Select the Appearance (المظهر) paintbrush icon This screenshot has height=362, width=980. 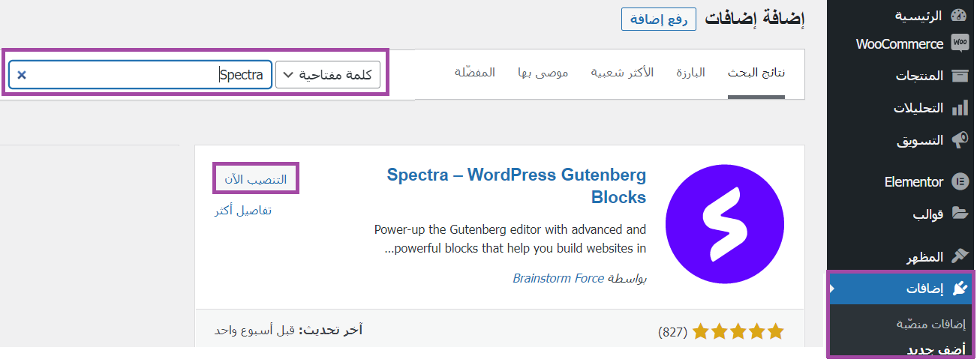coord(959,256)
